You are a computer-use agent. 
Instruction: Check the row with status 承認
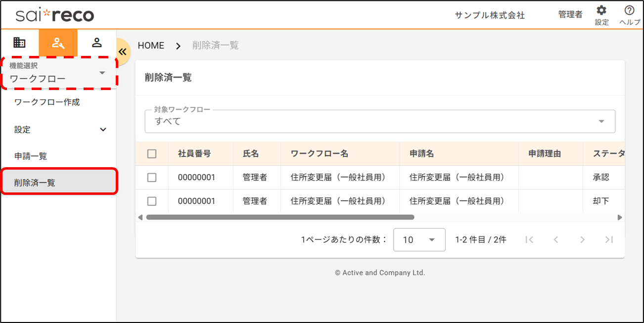[x=152, y=178]
